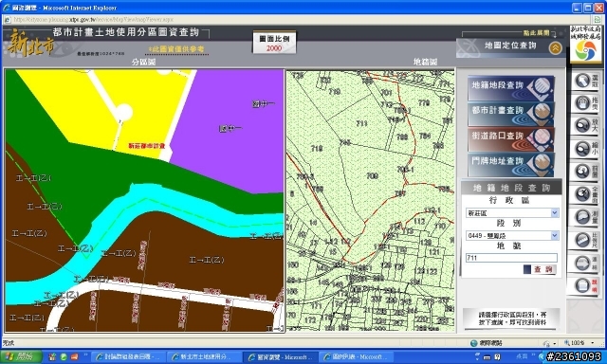The width and height of the screenshot is (607, 364).
Task: Open 都市計畫查詢 search panel
Action: pyautogui.click(x=510, y=114)
